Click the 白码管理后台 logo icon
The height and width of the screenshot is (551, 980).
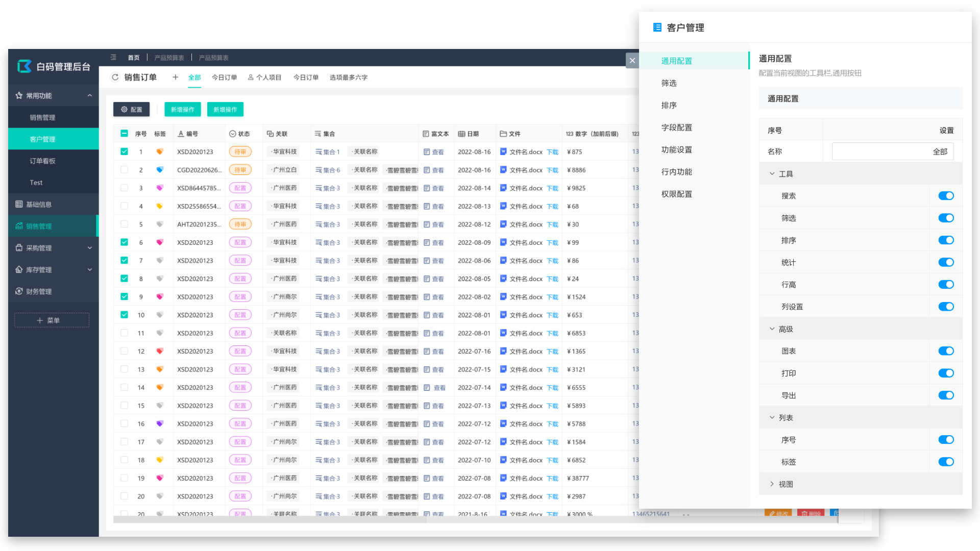[24, 66]
